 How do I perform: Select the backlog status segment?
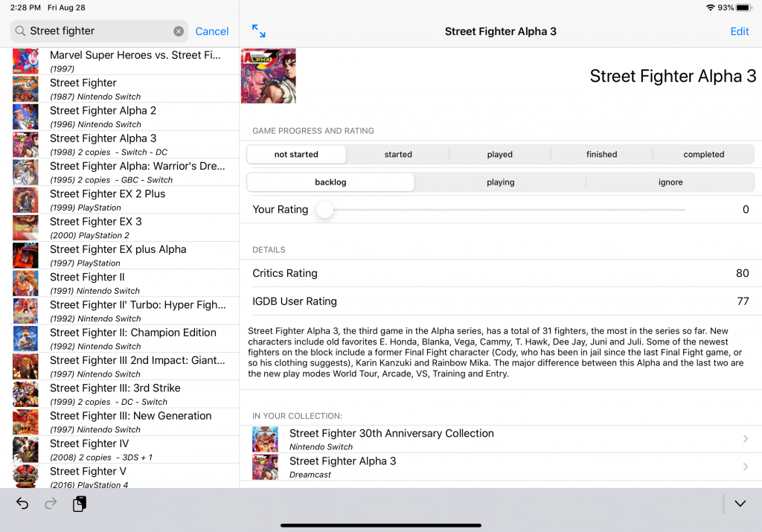[x=330, y=182]
